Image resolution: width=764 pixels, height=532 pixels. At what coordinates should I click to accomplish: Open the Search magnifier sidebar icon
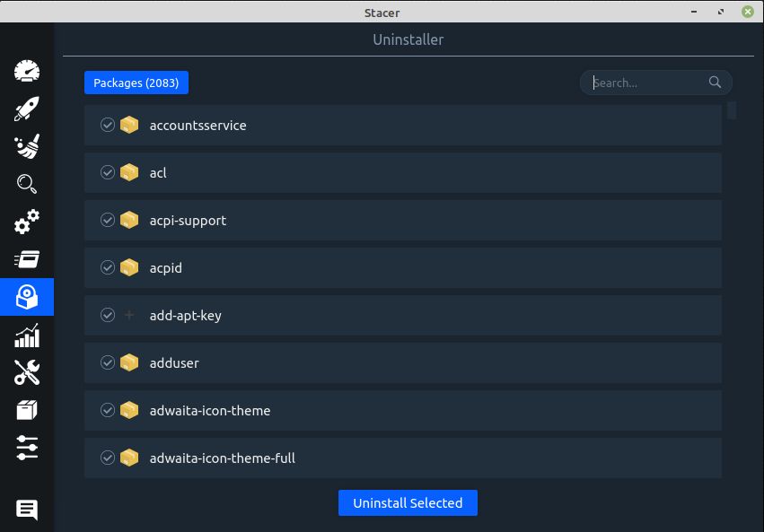click(x=27, y=184)
